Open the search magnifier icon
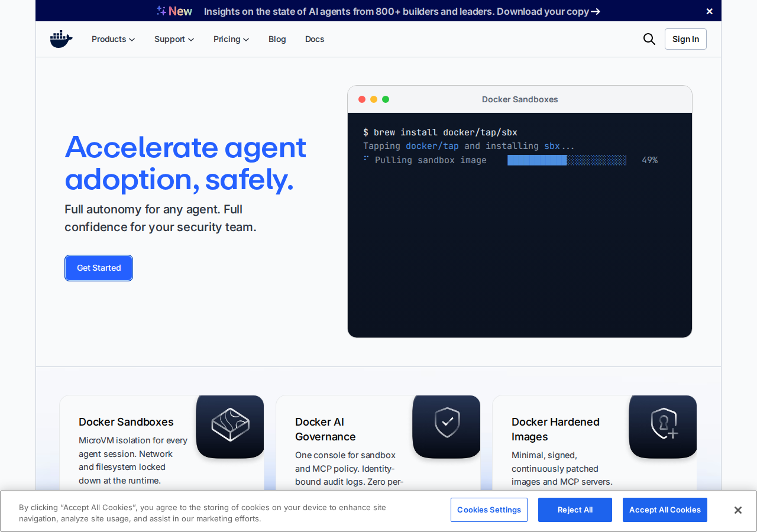The height and width of the screenshot is (532, 757). pos(649,39)
